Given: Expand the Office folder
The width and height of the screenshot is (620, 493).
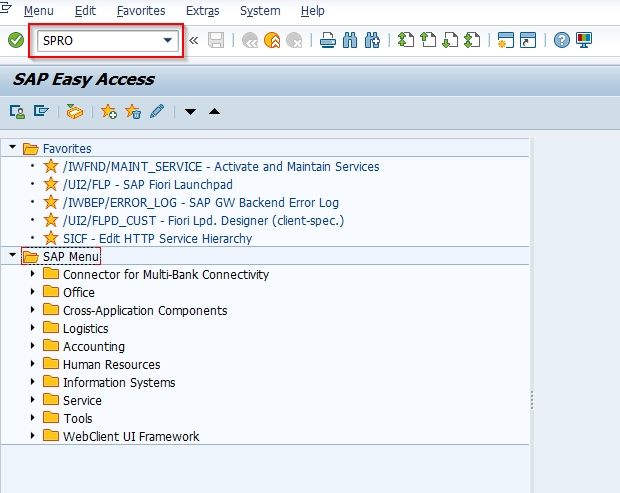Looking at the screenshot, I should click(33, 291).
